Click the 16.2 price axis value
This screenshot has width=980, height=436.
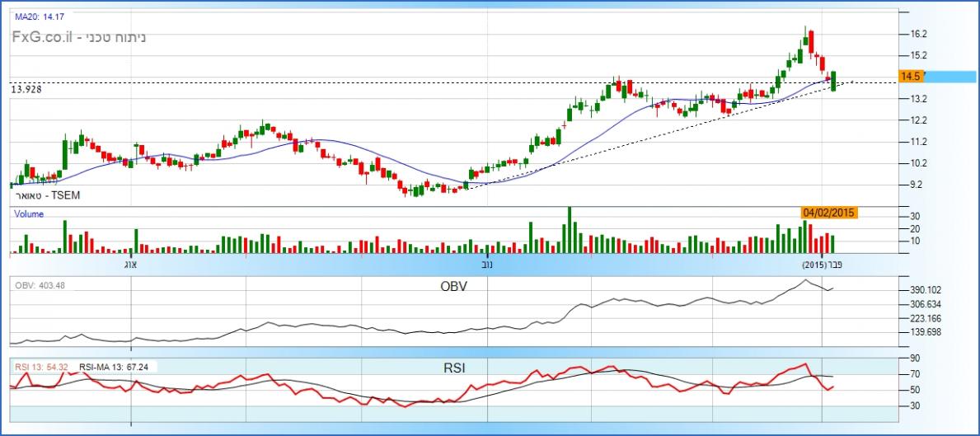920,34
